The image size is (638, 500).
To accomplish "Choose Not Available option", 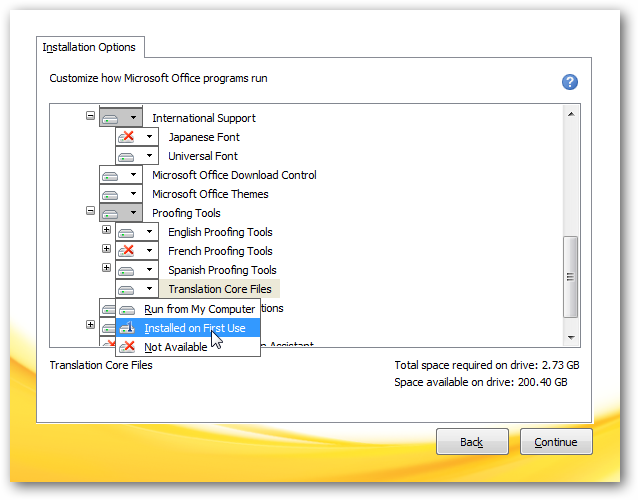I will [x=188, y=347].
